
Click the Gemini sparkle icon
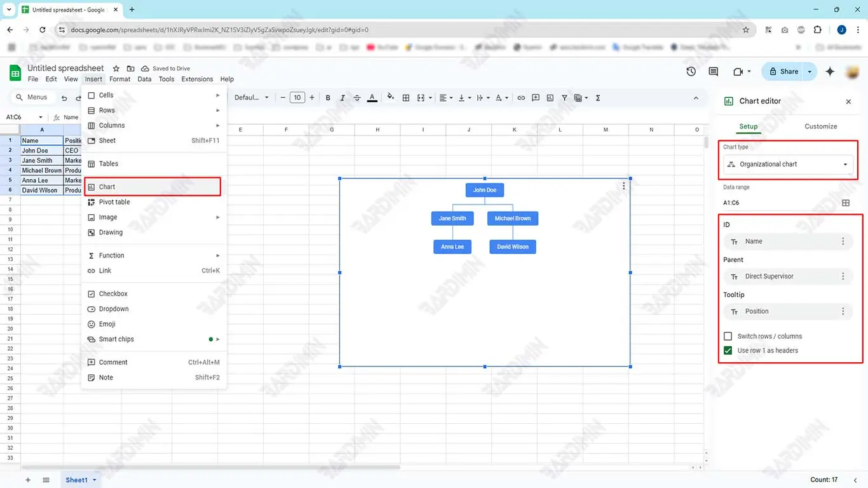pyautogui.click(x=830, y=72)
